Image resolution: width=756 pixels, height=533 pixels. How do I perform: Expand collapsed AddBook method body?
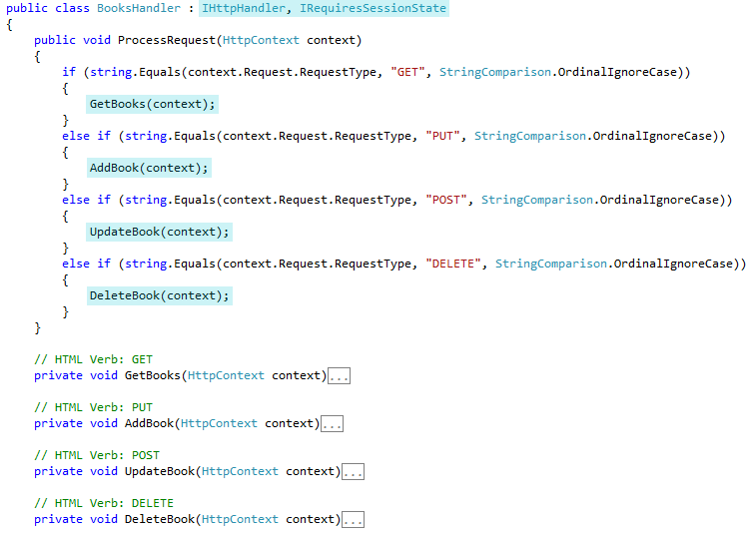[332, 423]
